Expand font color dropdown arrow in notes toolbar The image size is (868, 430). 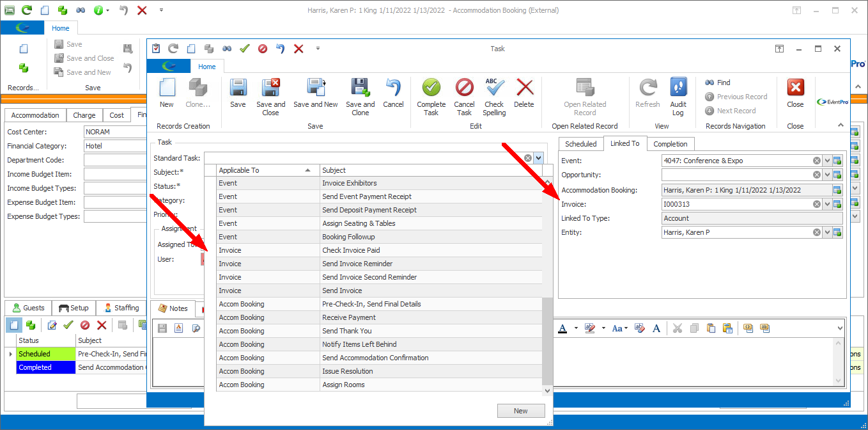click(x=576, y=328)
